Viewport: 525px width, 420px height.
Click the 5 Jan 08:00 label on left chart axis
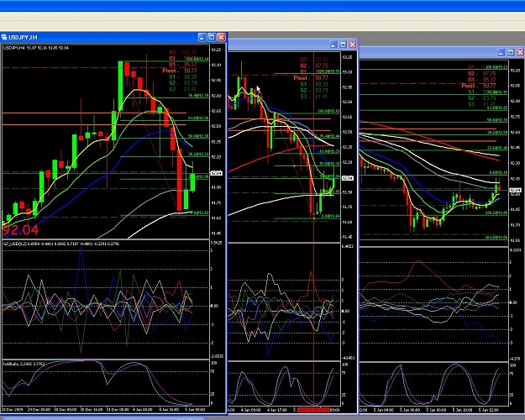195,410
